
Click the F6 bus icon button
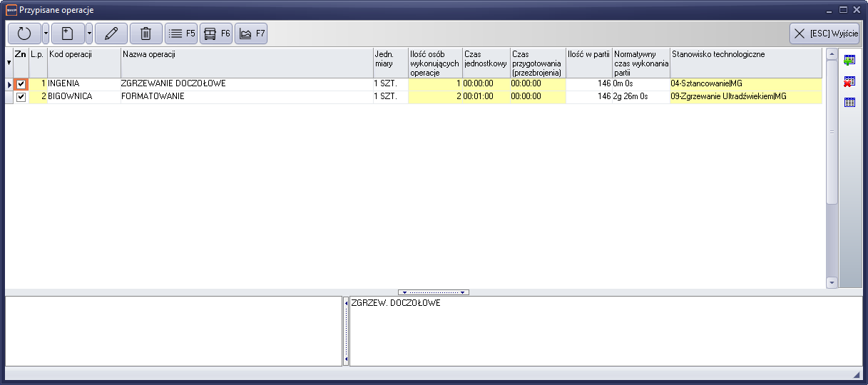(216, 34)
